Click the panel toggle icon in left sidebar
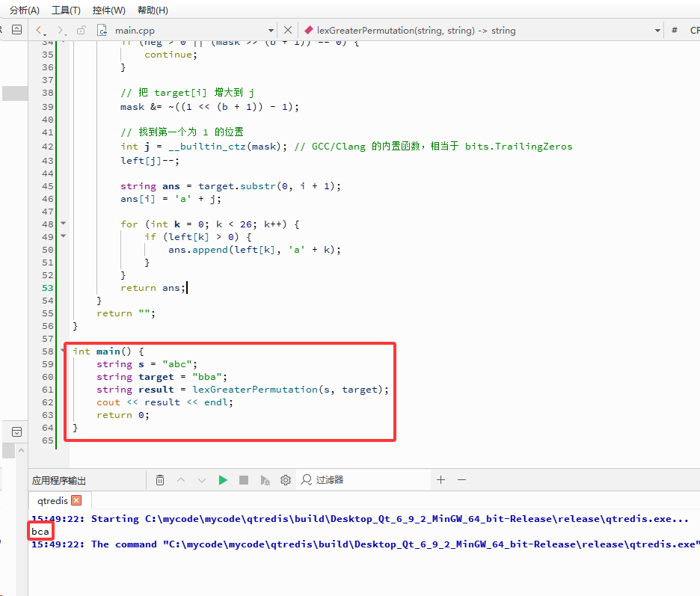This screenshot has height=596, width=700. tap(17, 431)
